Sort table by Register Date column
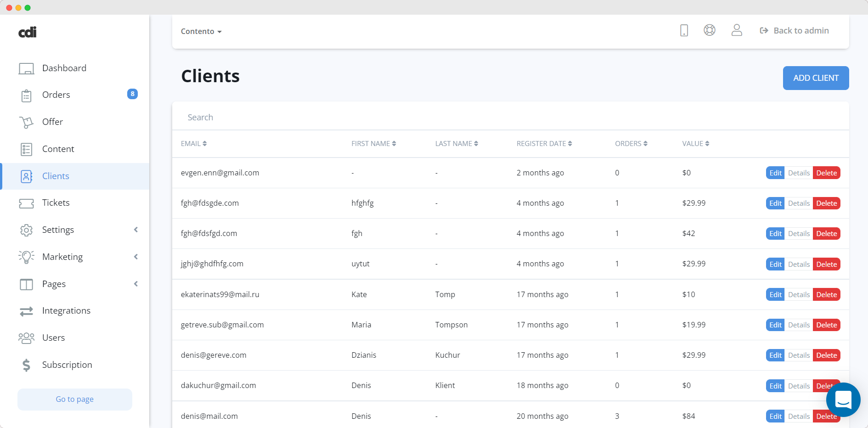This screenshot has width=868, height=428. 544,144
